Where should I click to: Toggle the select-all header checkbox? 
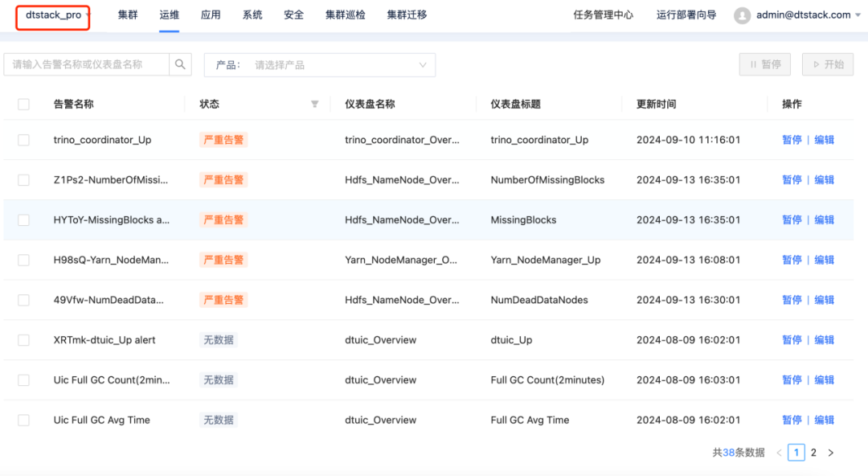click(x=24, y=104)
